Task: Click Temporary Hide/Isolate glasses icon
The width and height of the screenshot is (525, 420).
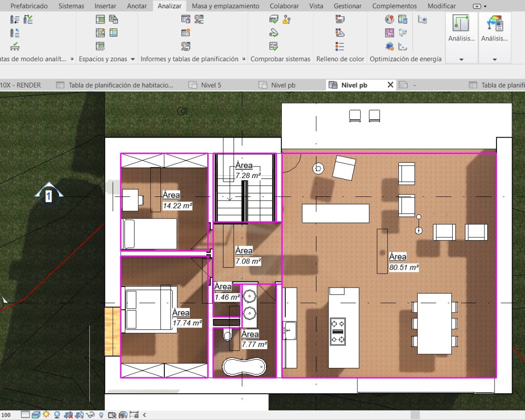Action: click(90, 414)
